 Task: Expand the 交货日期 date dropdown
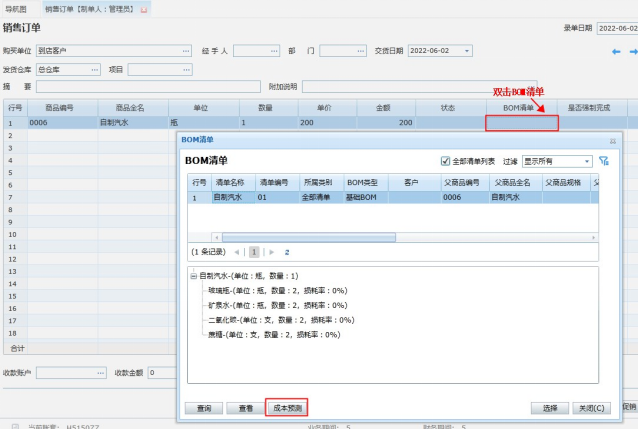pyautogui.click(x=467, y=51)
